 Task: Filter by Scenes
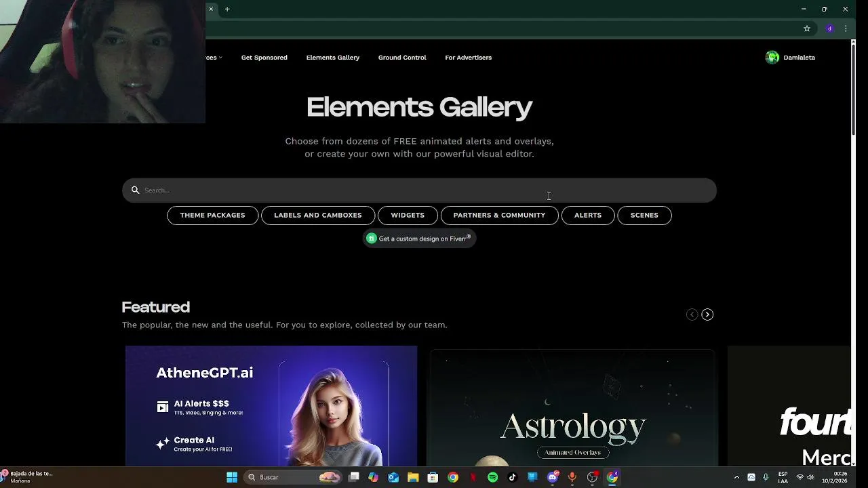[644, 216]
